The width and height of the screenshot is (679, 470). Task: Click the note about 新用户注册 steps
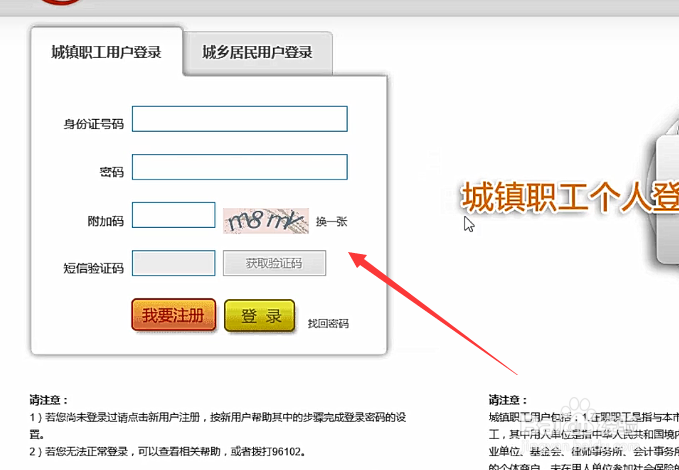pyautogui.click(x=218, y=425)
